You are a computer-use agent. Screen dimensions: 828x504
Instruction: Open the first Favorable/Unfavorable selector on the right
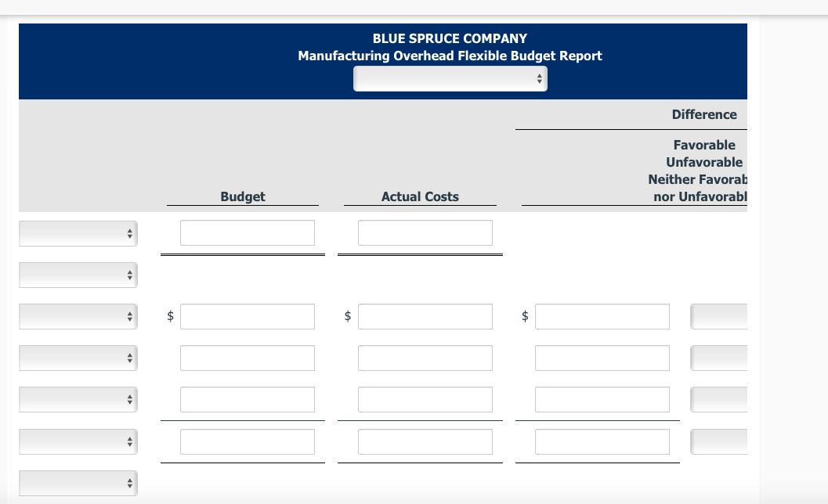pyautogui.click(x=718, y=316)
